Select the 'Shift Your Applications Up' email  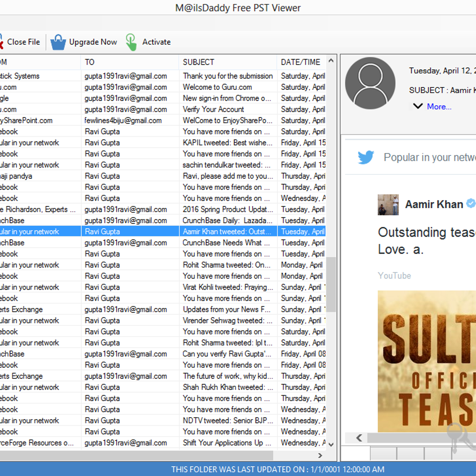[x=163, y=443]
